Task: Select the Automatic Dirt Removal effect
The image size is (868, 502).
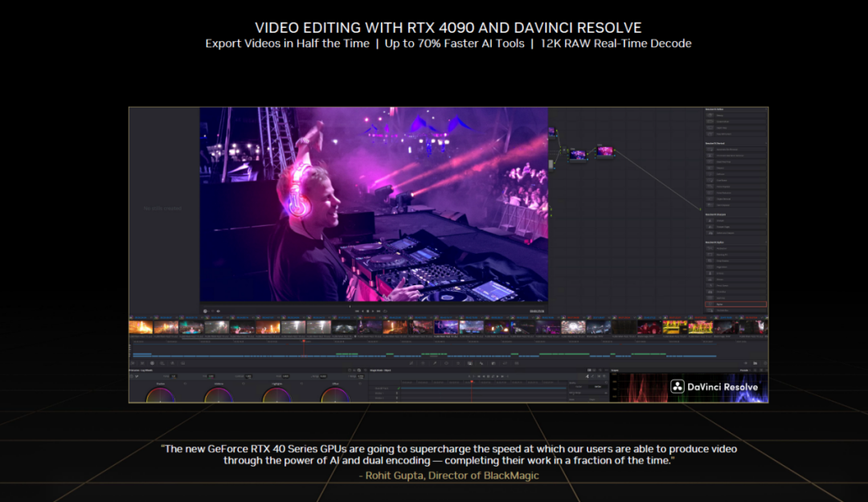Action: coord(735,149)
